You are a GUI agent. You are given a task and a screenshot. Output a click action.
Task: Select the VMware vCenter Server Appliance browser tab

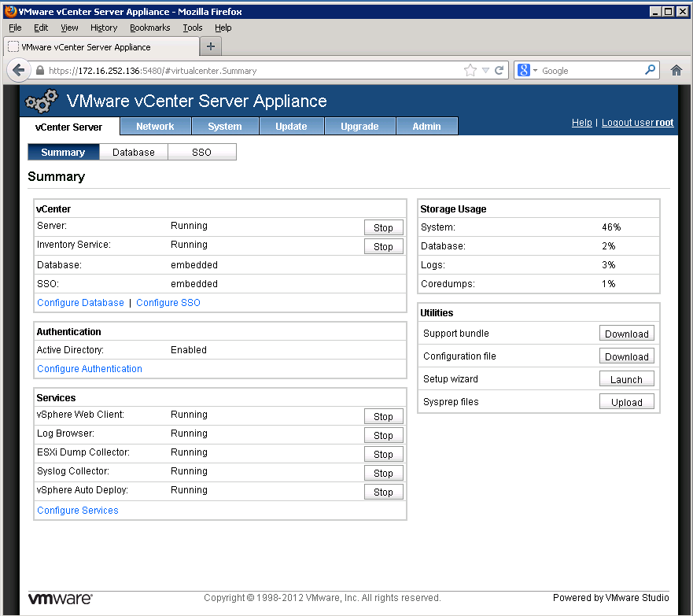click(x=101, y=47)
